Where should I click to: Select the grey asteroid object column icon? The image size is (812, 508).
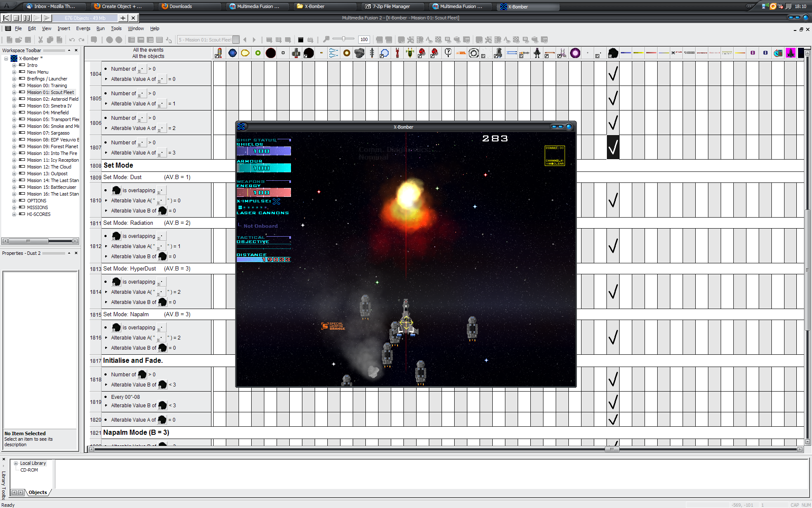click(x=359, y=53)
